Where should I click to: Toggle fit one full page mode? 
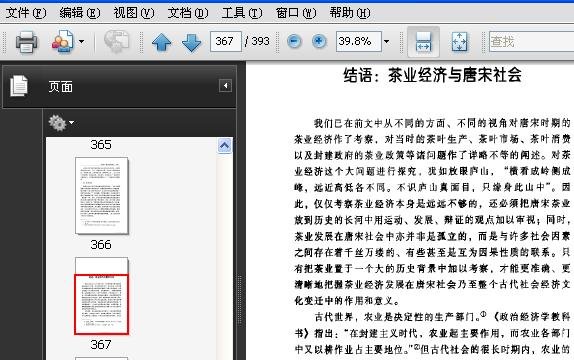(x=459, y=42)
